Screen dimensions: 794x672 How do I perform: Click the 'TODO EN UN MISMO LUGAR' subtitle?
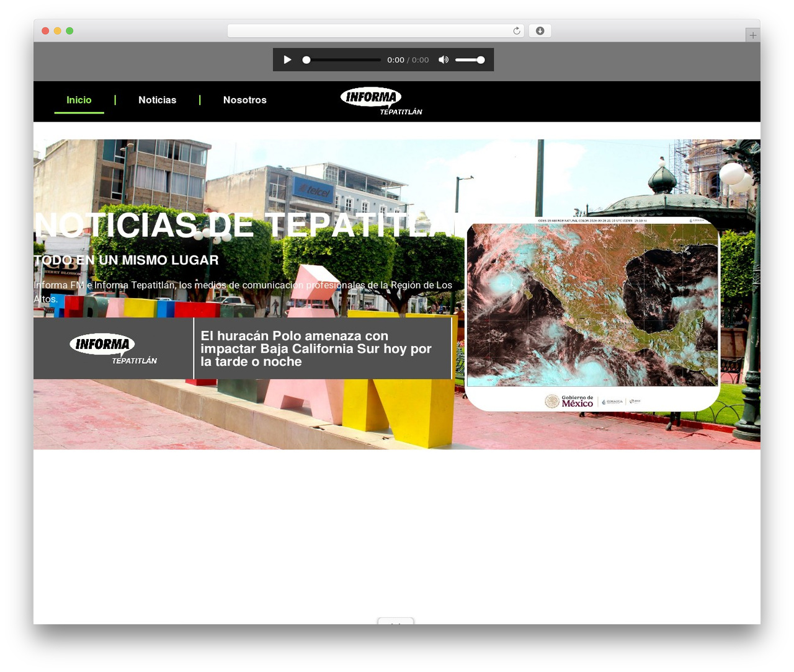[x=127, y=260]
